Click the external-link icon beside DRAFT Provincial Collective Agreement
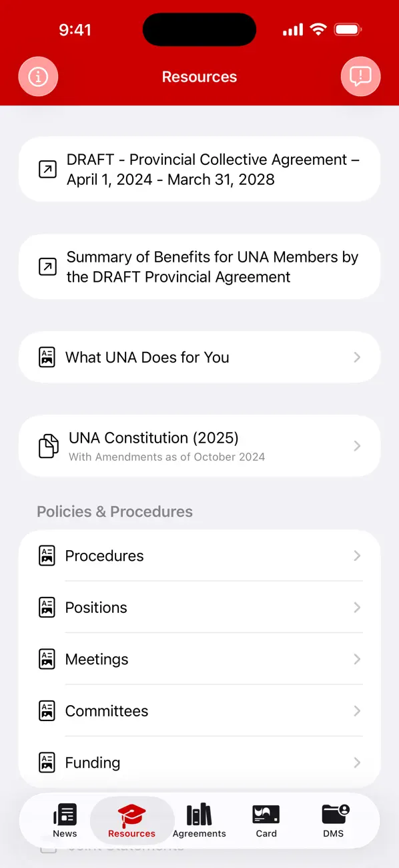 point(47,169)
